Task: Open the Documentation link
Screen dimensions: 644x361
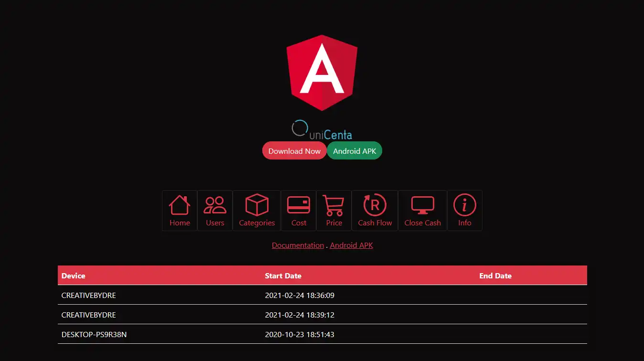Action: (x=298, y=245)
